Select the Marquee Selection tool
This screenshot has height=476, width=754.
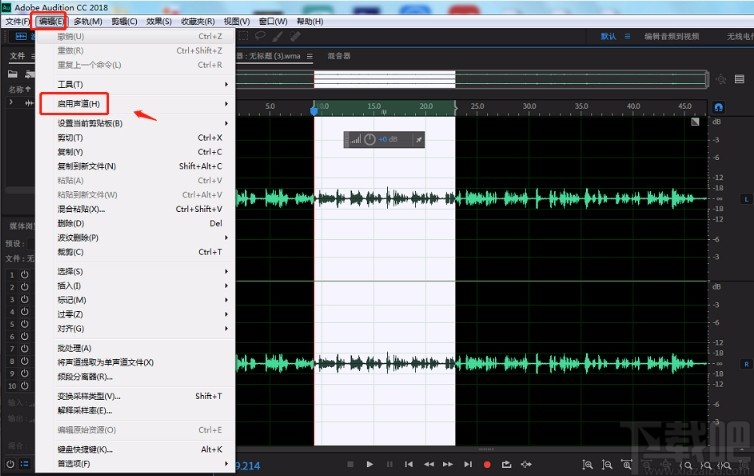pos(244,36)
